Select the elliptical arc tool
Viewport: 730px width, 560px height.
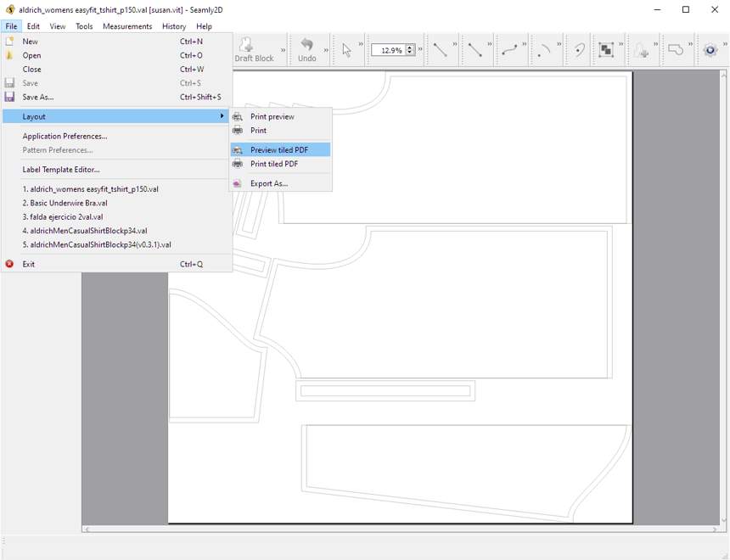tap(576, 49)
